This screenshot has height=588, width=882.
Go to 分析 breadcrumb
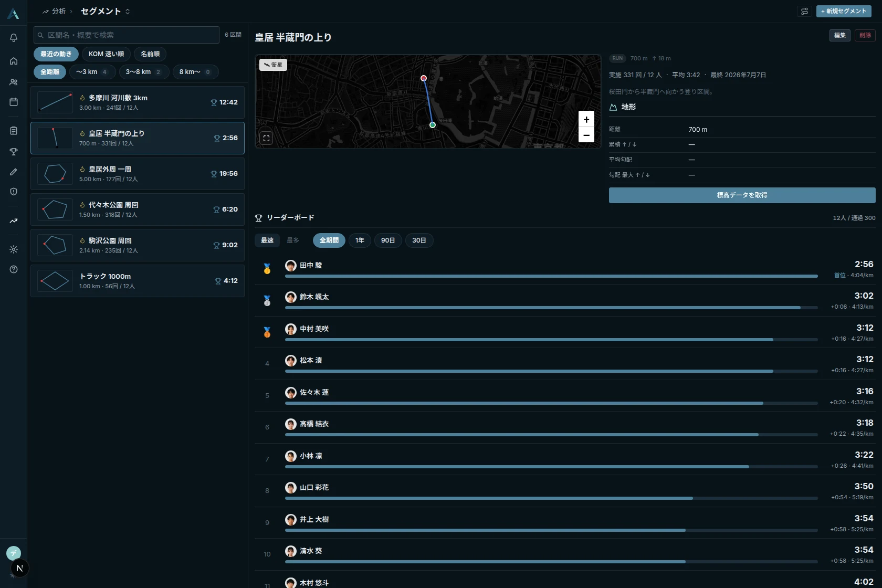tap(55, 11)
